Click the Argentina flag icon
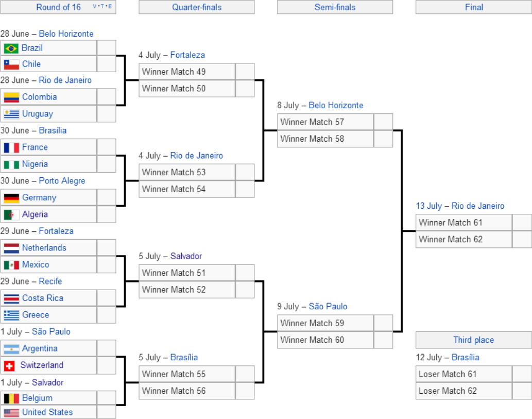 [11, 349]
